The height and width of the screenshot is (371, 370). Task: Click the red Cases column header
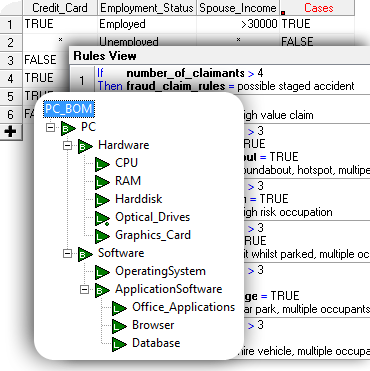[317, 8]
